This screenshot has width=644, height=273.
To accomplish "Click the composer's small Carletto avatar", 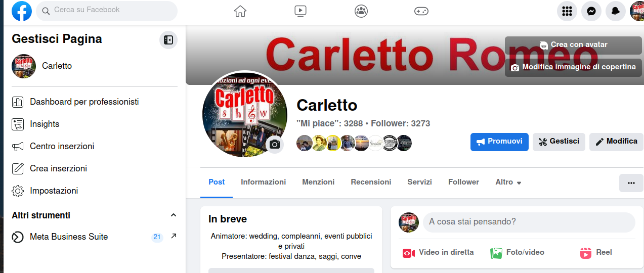I will pyautogui.click(x=409, y=222).
